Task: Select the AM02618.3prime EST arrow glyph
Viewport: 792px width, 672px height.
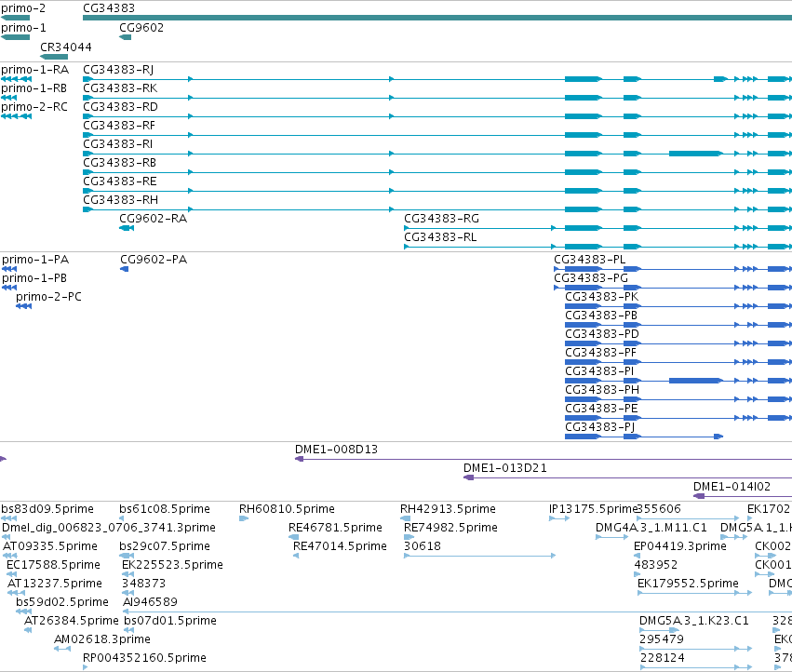Action: 62,649
